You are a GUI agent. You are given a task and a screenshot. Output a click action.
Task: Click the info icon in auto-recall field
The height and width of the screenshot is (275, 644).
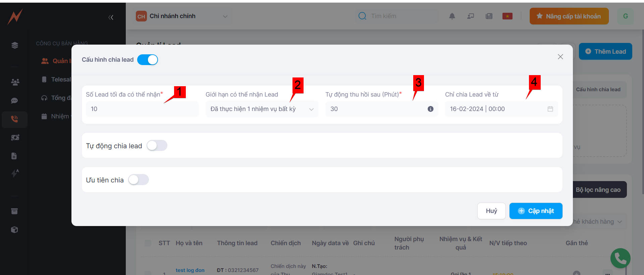(430, 109)
